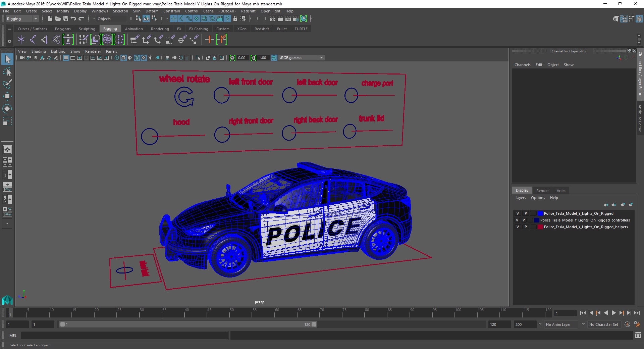The width and height of the screenshot is (644, 349).
Task: Activate the Scale tool
Action: click(7, 121)
